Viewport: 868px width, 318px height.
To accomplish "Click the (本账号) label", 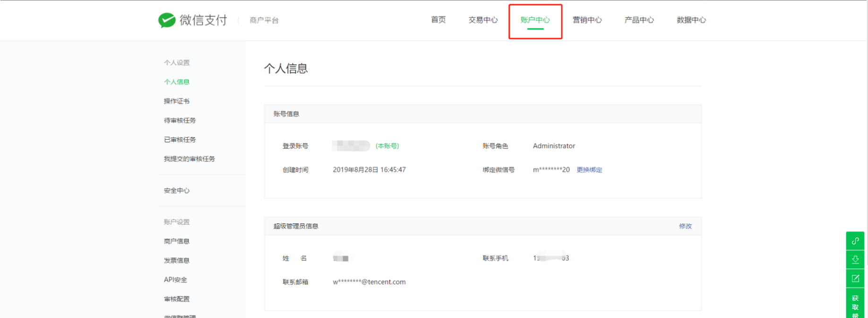I will 387,146.
